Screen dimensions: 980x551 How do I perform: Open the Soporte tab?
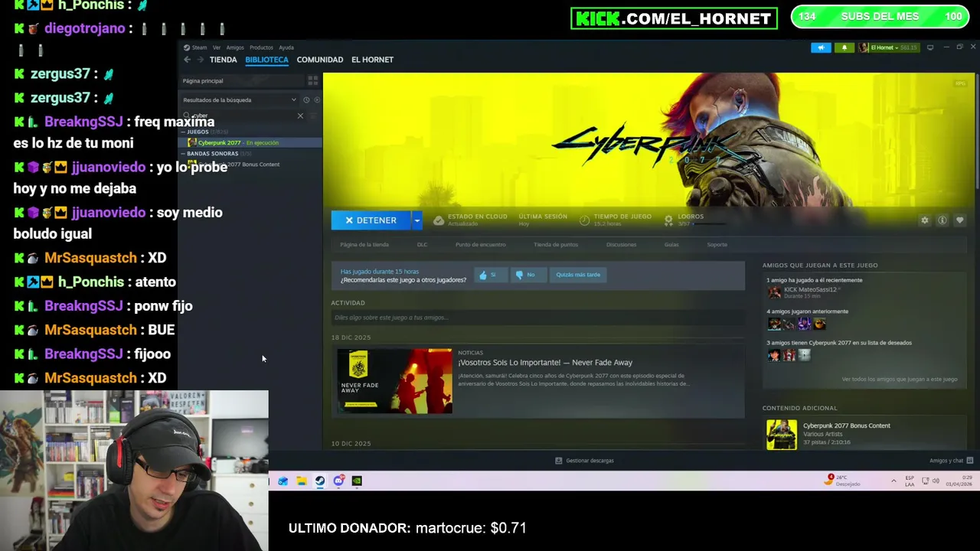717,245
